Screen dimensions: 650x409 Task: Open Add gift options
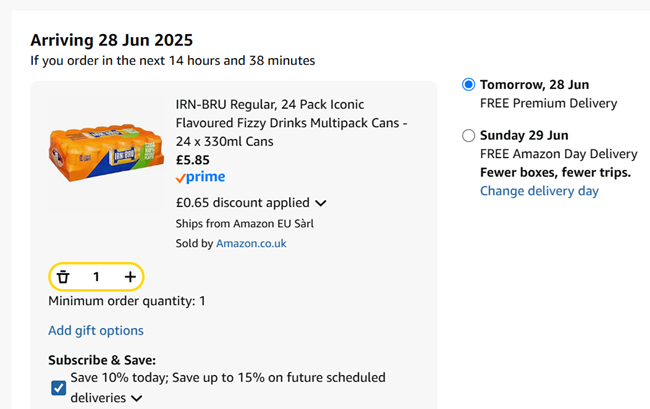[x=96, y=331]
